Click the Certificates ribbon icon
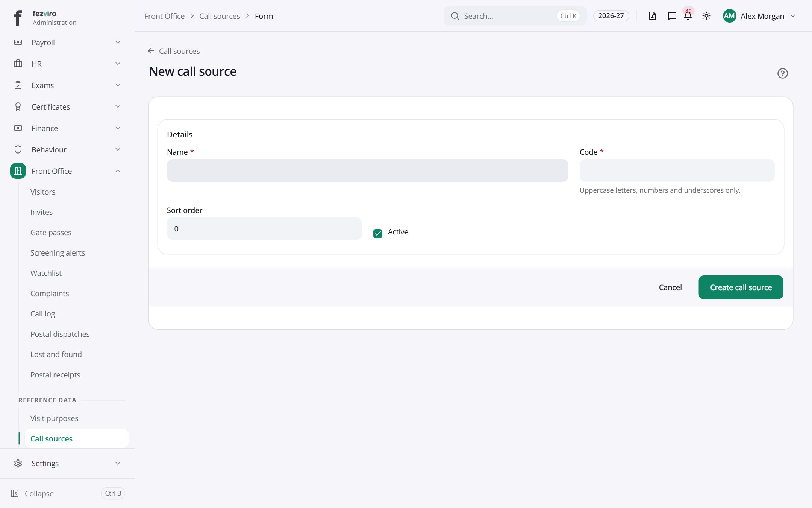 point(18,106)
